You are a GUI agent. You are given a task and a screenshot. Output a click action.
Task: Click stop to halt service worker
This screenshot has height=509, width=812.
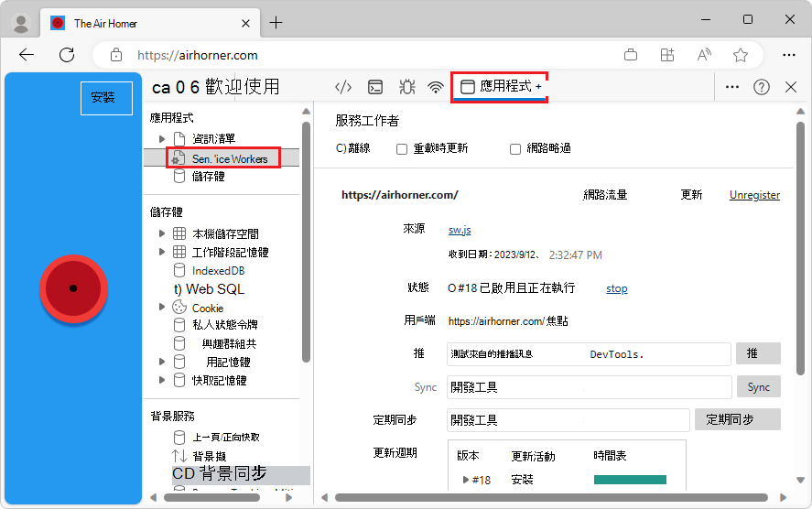617,288
